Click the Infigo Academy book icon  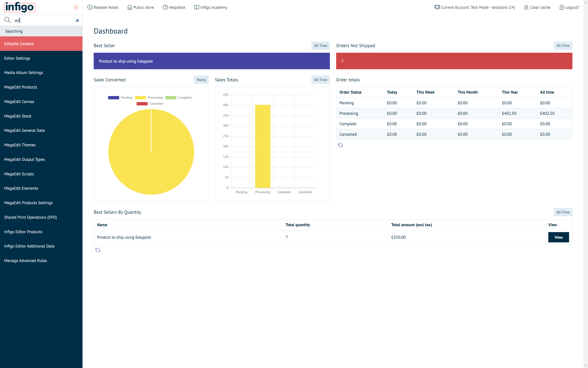(196, 7)
